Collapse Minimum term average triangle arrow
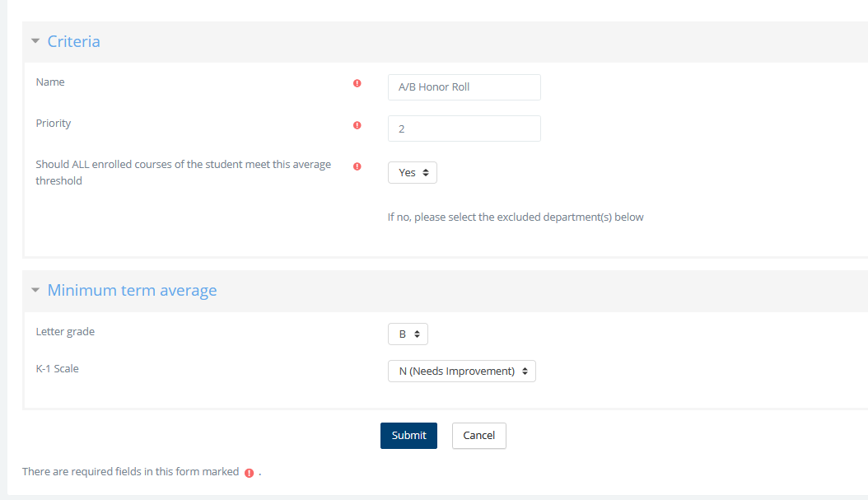 tap(35, 290)
